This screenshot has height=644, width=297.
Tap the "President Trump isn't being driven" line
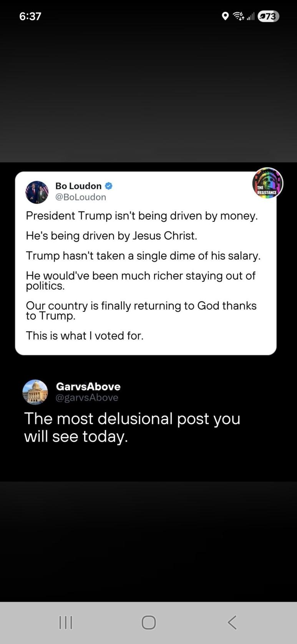(141, 216)
